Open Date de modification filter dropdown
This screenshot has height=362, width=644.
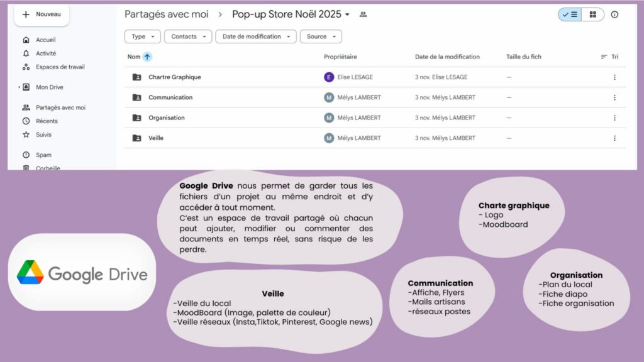[255, 36]
